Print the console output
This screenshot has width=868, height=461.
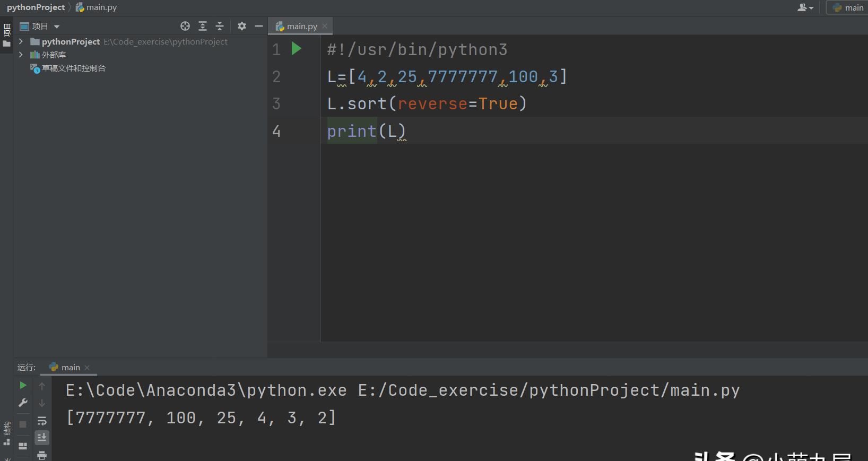coord(42,455)
